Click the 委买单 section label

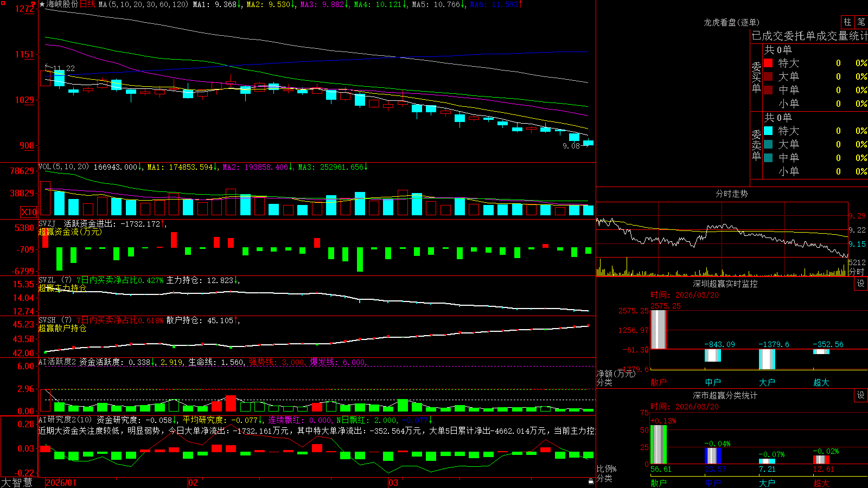(756, 77)
